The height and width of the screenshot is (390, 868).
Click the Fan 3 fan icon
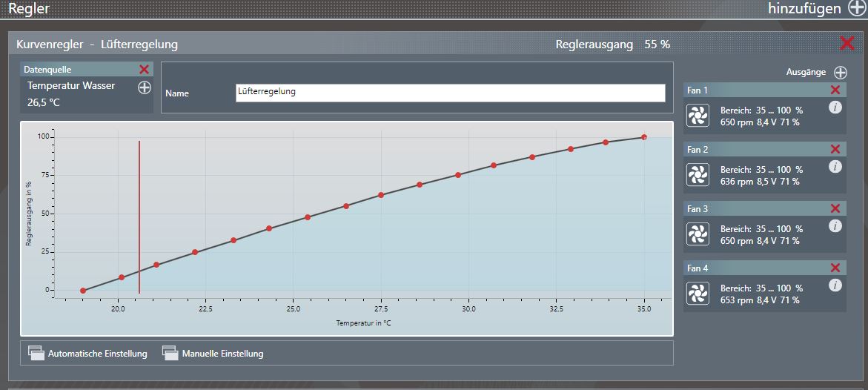(x=698, y=234)
